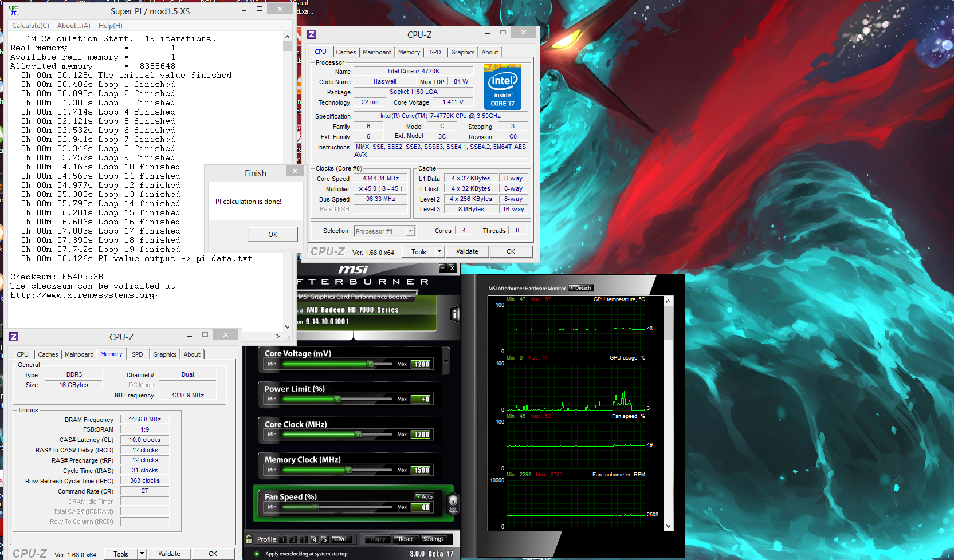
Task: Click the Fan Speed slider handle
Action: (315, 507)
